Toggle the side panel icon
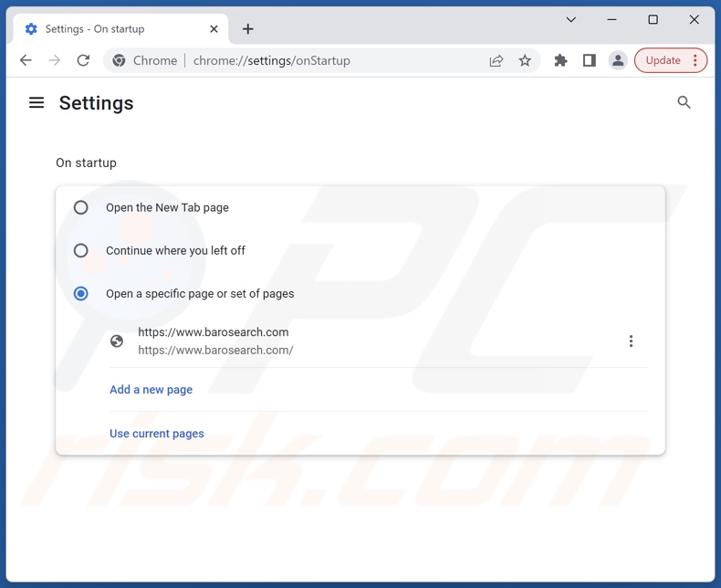 (x=589, y=60)
